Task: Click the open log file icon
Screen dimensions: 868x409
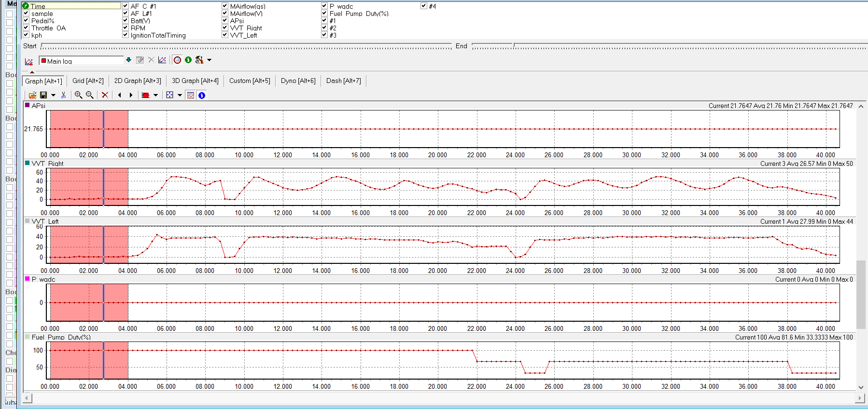Action: coord(32,95)
